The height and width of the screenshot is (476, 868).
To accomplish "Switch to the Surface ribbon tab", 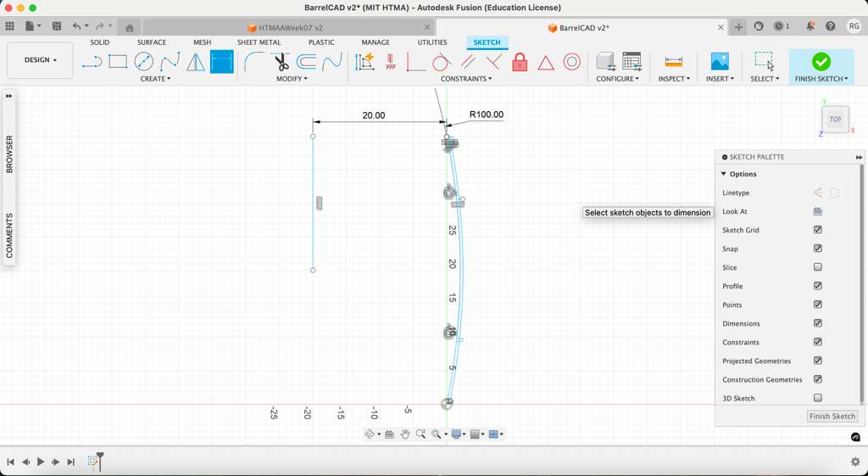I will (x=152, y=42).
